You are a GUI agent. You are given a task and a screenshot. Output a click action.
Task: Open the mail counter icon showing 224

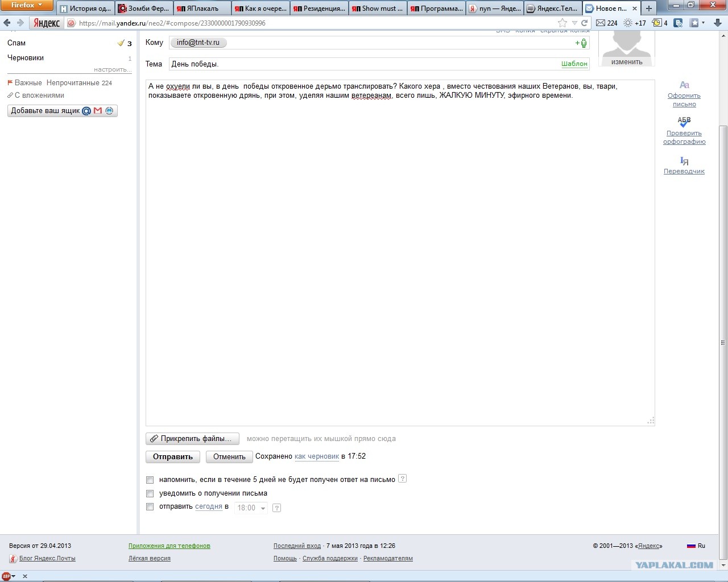[606, 23]
